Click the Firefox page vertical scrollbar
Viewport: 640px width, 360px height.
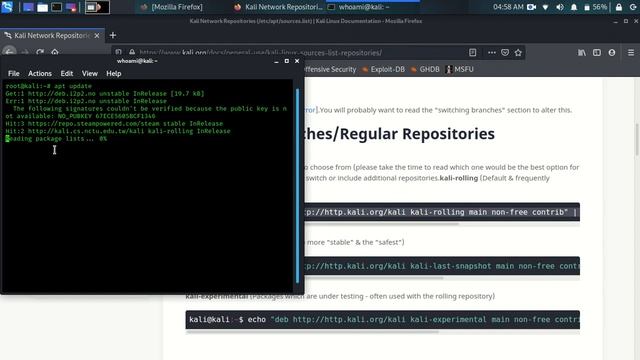click(x=637, y=139)
